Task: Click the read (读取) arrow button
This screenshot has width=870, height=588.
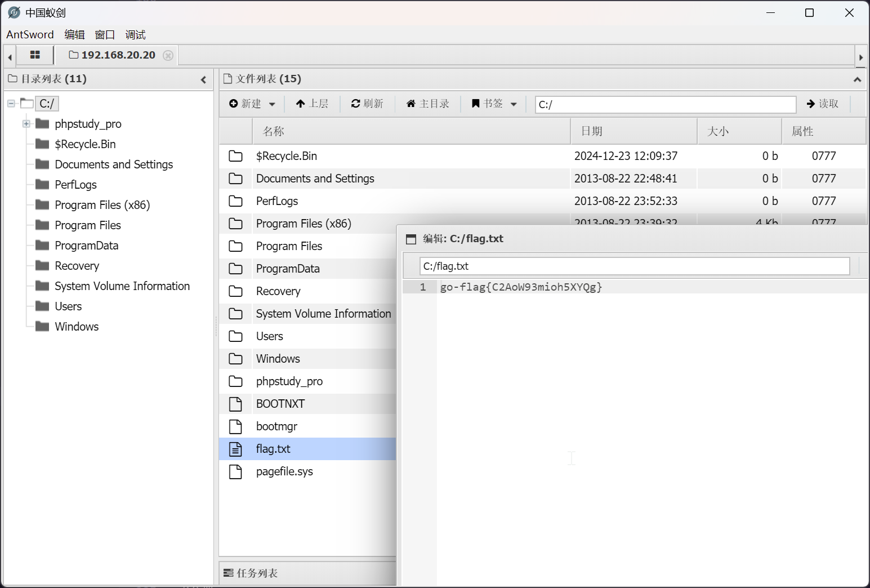Action: coord(822,104)
